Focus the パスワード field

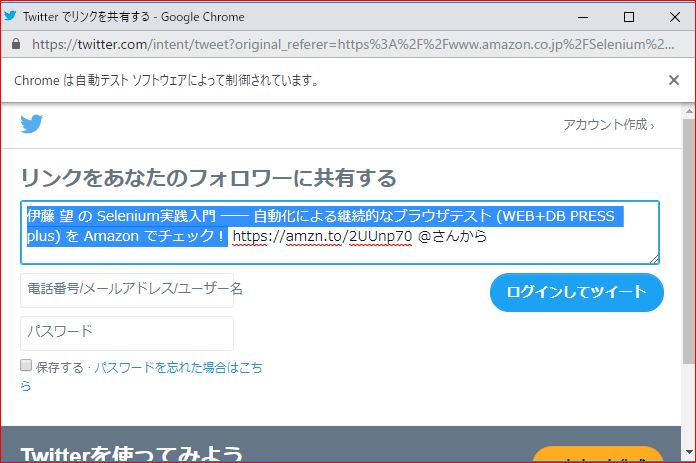[127, 333]
